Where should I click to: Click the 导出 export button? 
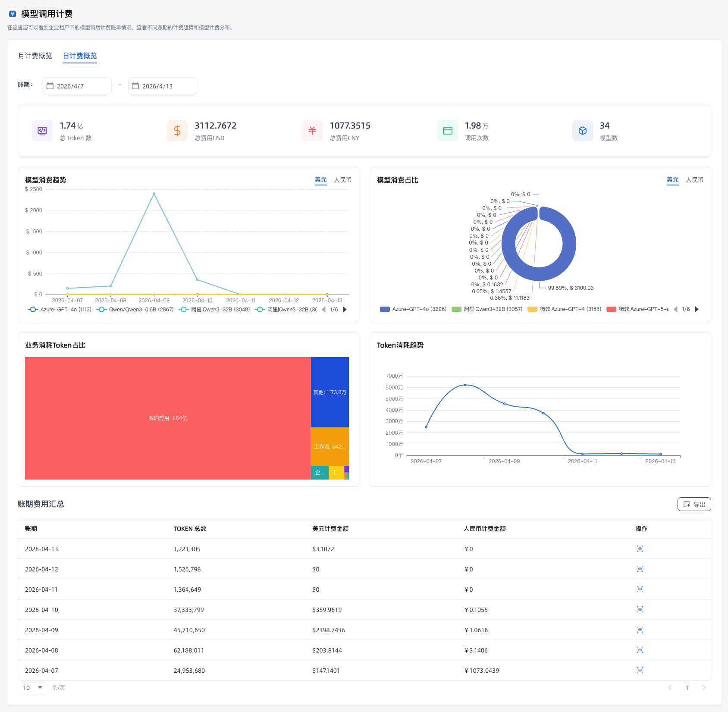pyautogui.click(x=694, y=504)
